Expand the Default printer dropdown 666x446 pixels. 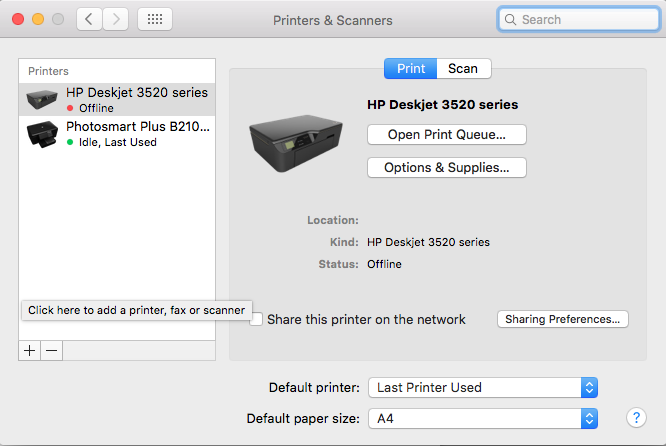(483, 387)
